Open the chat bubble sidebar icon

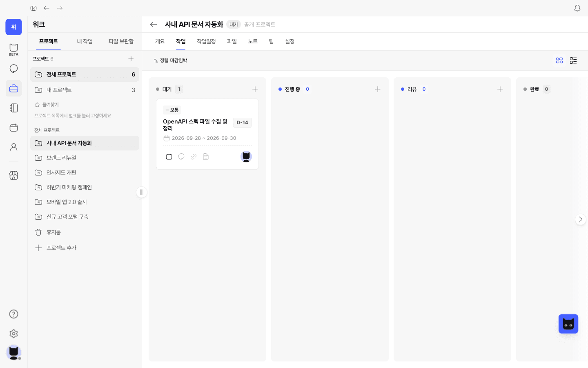(x=13, y=69)
